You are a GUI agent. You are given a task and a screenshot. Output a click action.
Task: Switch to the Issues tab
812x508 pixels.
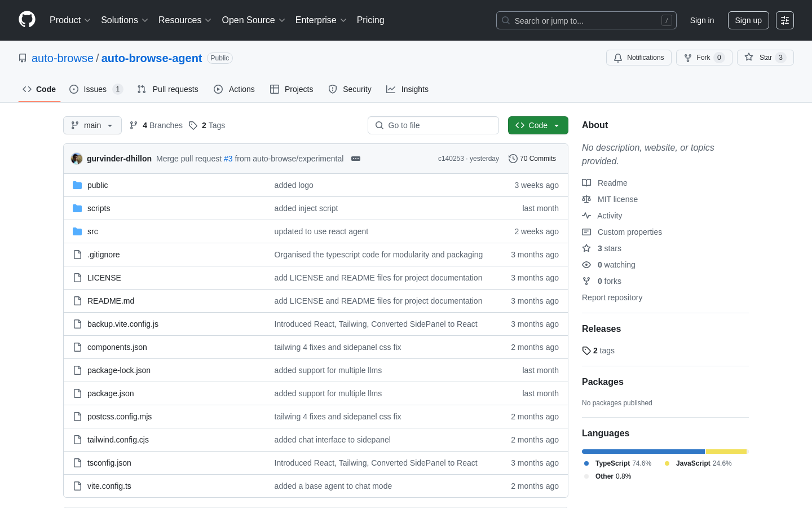pyautogui.click(x=96, y=89)
